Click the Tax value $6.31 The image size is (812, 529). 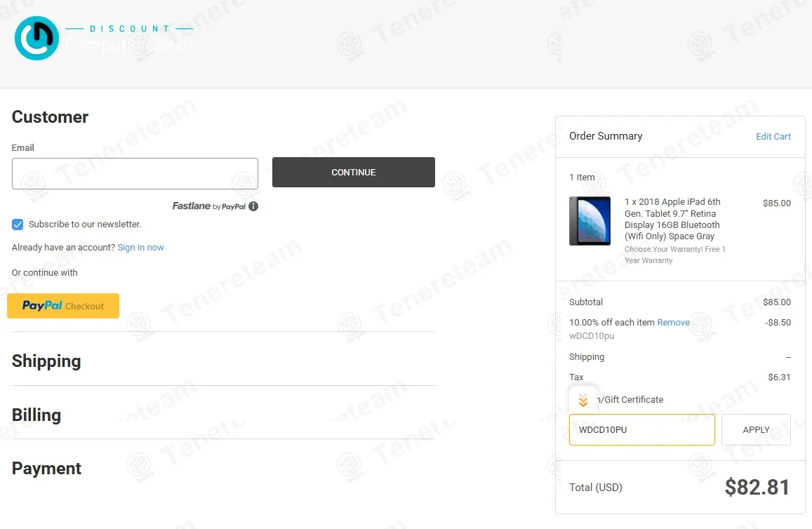coord(779,377)
